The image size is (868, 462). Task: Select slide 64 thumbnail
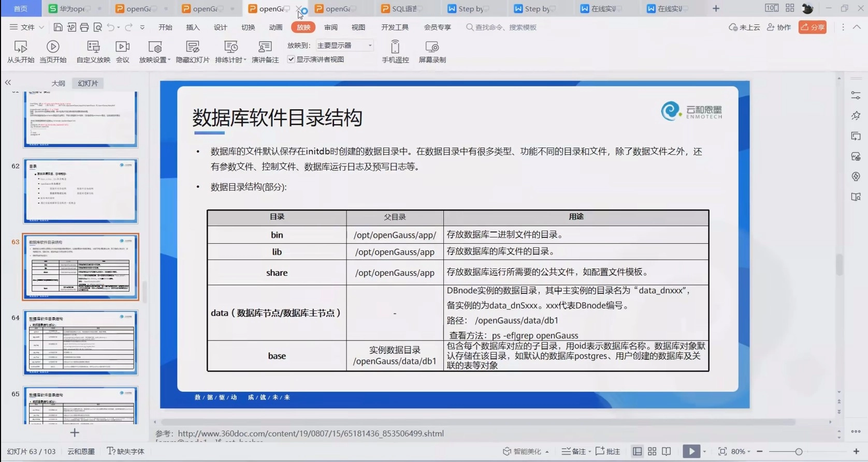tap(80, 342)
